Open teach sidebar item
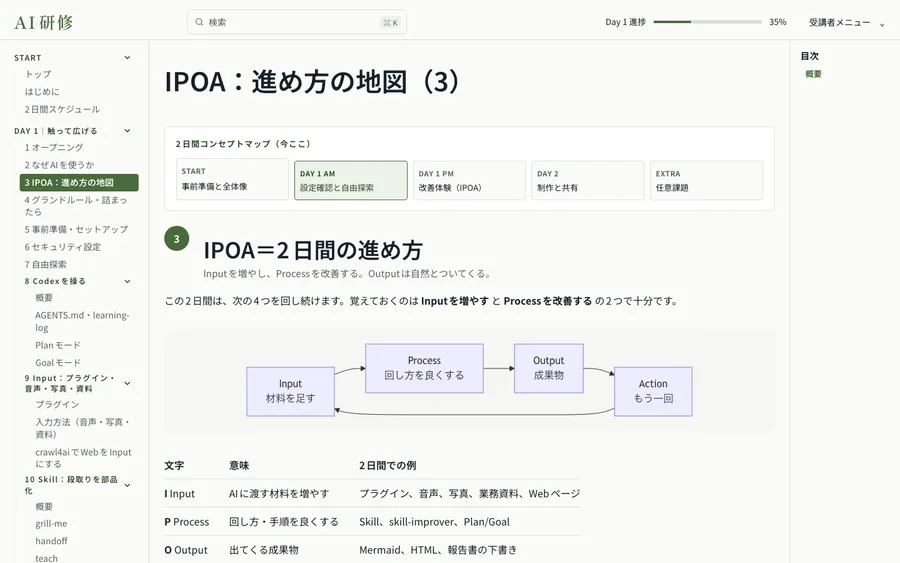This screenshot has height=563, width=900. (x=46, y=558)
